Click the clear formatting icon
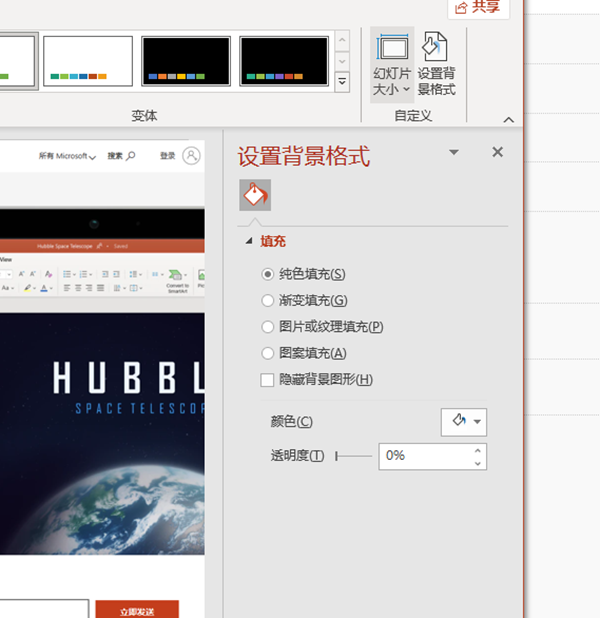The width and height of the screenshot is (600, 618). point(48,274)
